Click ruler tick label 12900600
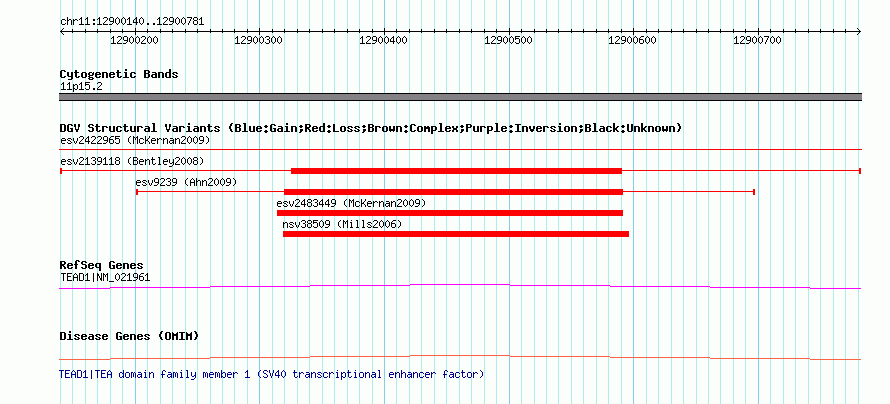890x404 pixels. click(x=632, y=40)
